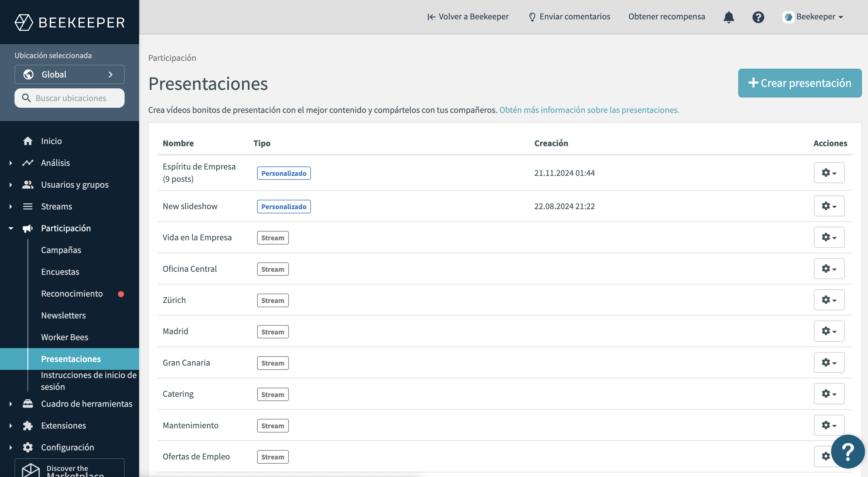The height and width of the screenshot is (477, 868).
Task: Expand the Streams menu arrow
Action: (11, 207)
